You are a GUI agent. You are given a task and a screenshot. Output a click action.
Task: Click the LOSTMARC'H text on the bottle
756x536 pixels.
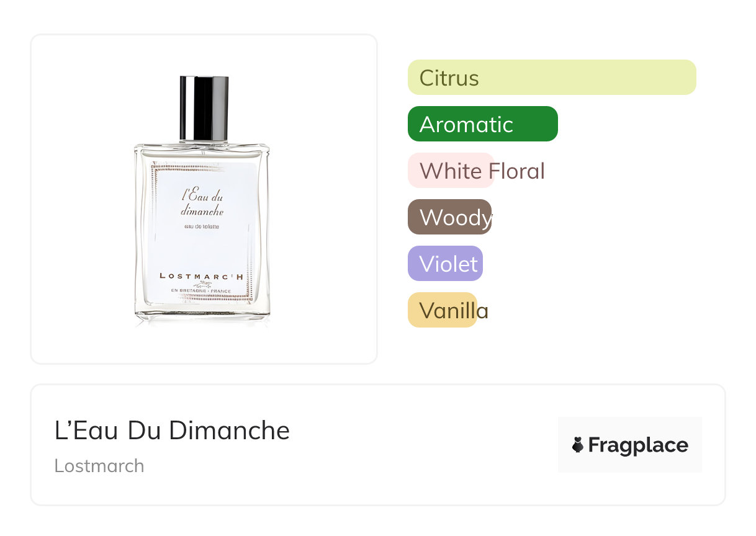click(x=201, y=275)
